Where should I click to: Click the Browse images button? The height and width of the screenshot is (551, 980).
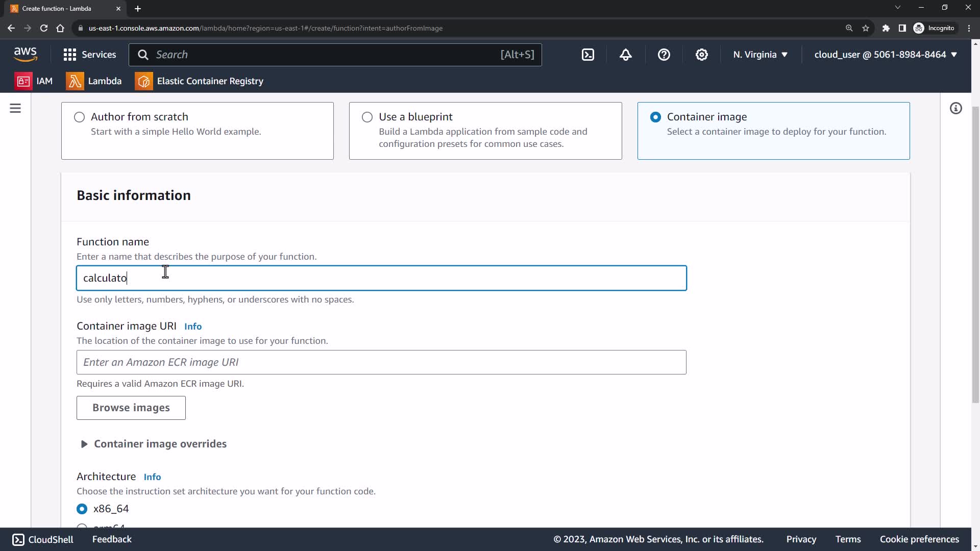131,408
